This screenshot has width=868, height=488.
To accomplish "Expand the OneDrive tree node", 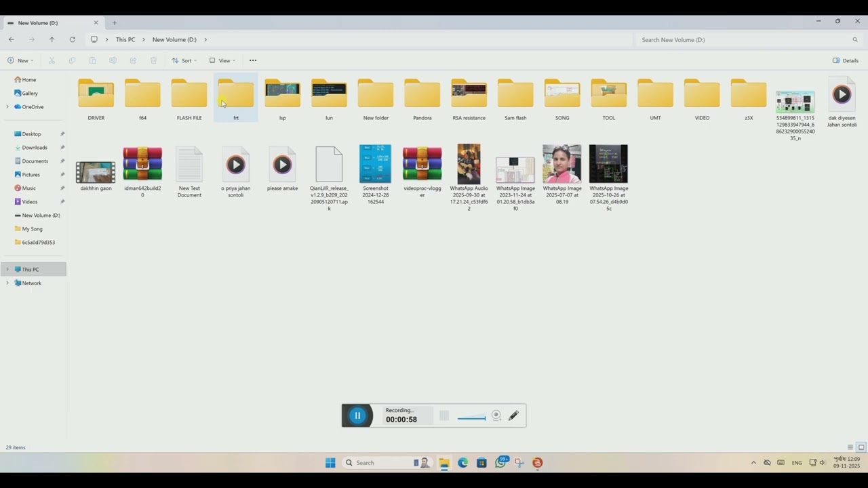I will 7,106.
